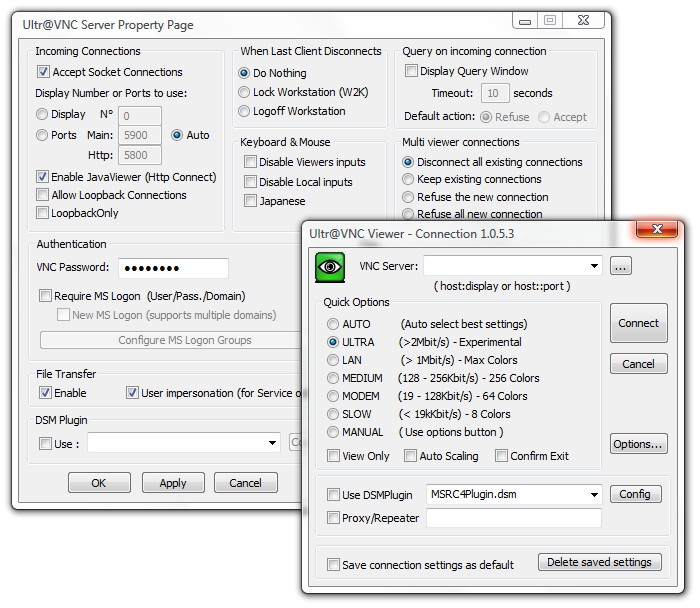Check Disable Local inputs
The height and width of the screenshot is (608, 700).
(250, 182)
